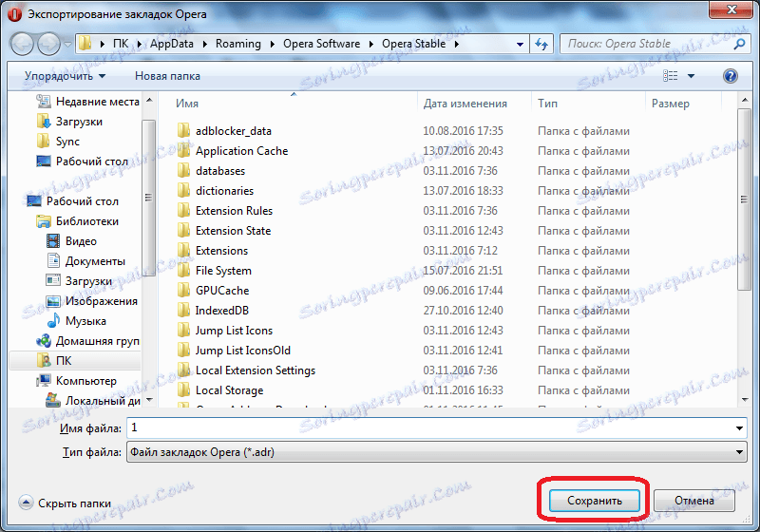The width and height of the screenshot is (760, 532).
Task: Expand breadcrumb arrow after Opera Stable
Action: [457, 44]
